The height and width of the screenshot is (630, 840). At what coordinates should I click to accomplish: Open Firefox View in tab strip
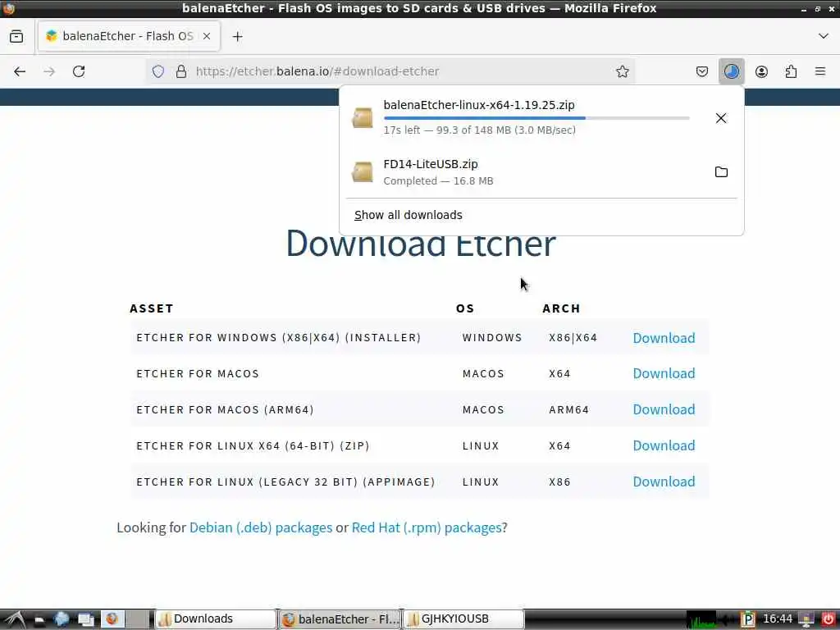click(x=16, y=36)
